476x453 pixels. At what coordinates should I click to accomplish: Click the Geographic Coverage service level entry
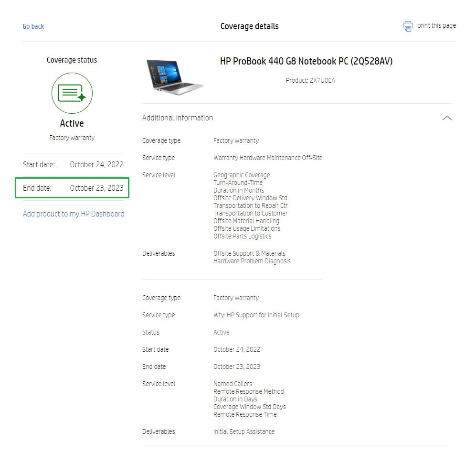241,175
